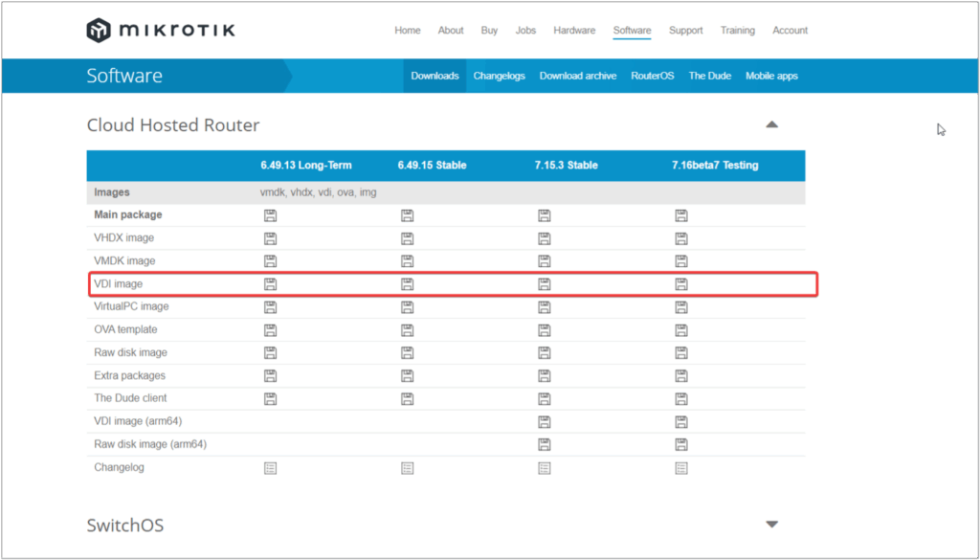Viewport: 980px width, 560px height.
Task: Download VMDK image for 6.49.15 Stable
Action: [408, 261]
